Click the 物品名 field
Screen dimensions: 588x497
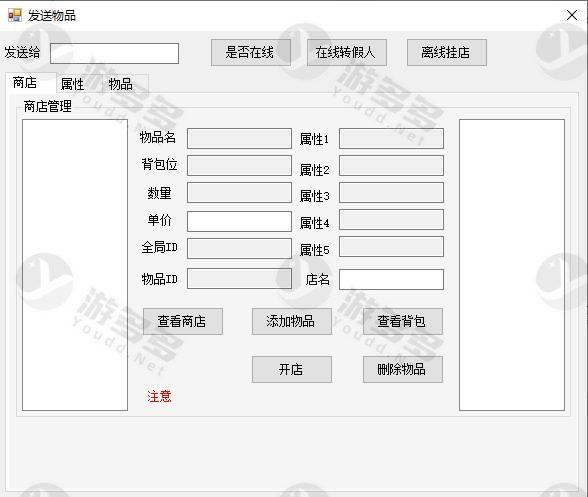239,138
